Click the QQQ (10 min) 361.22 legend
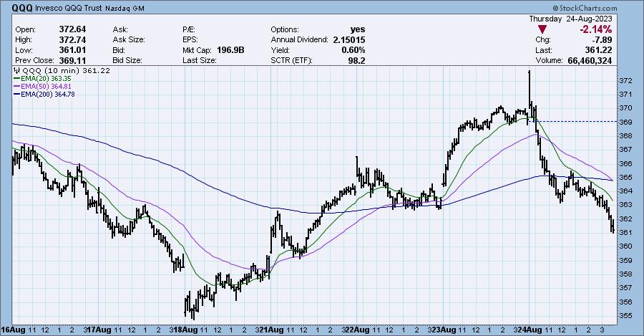Screen dimensions: 644x336 click(67, 70)
